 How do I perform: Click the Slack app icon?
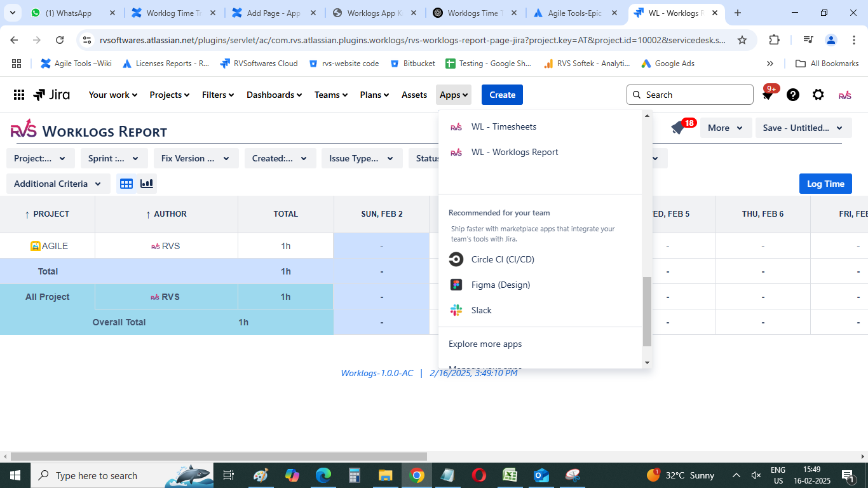click(456, 310)
